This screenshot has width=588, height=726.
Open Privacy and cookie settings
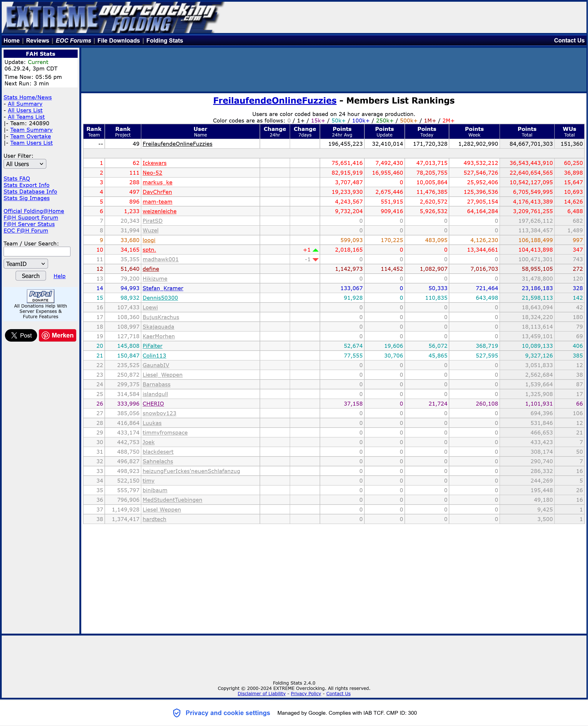[x=228, y=713]
